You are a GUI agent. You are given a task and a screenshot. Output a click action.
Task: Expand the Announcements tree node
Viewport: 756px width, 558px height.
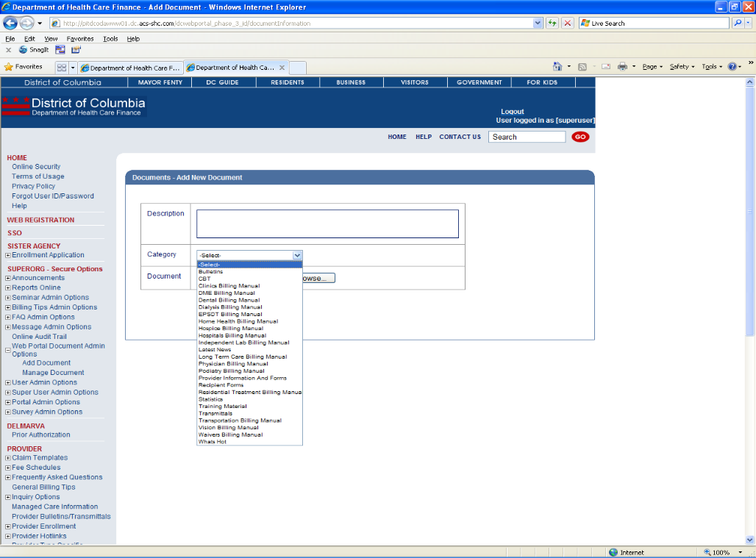click(7, 278)
